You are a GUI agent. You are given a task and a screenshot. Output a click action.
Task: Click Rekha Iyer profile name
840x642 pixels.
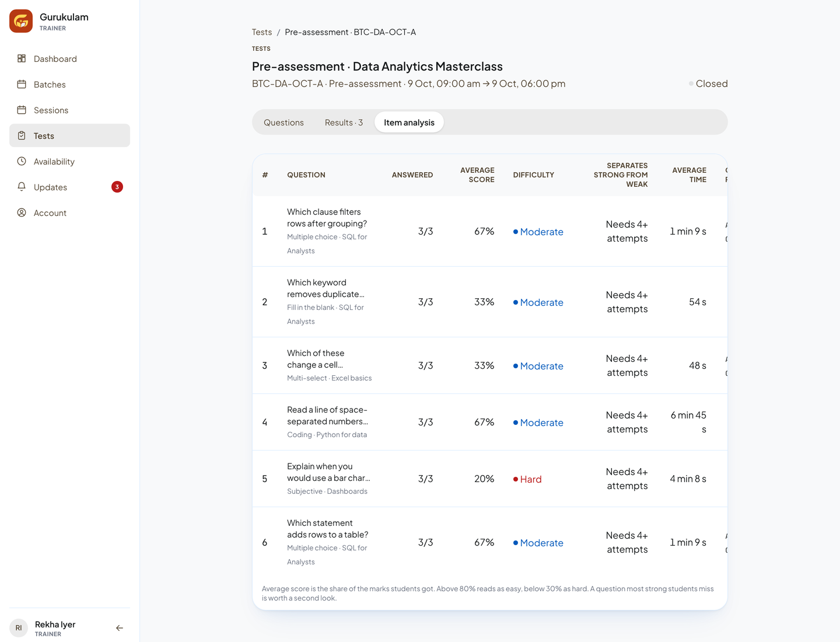(x=55, y=624)
